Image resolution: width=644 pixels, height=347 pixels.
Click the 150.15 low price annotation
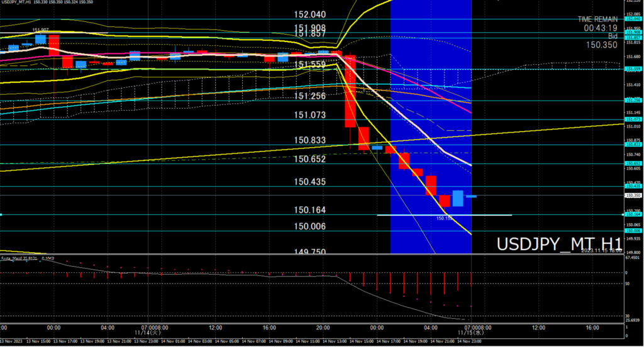[444, 219]
